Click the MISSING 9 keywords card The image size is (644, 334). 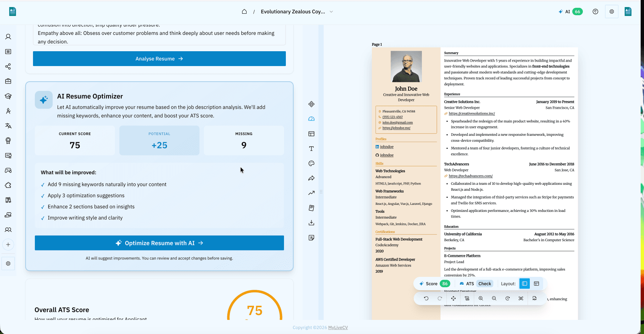click(244, 140)
